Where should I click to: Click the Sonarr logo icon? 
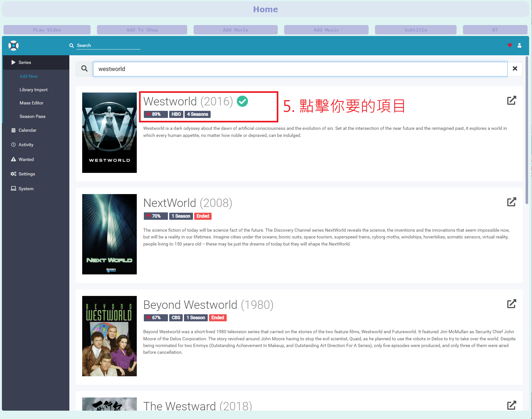(x=13, y=46)
